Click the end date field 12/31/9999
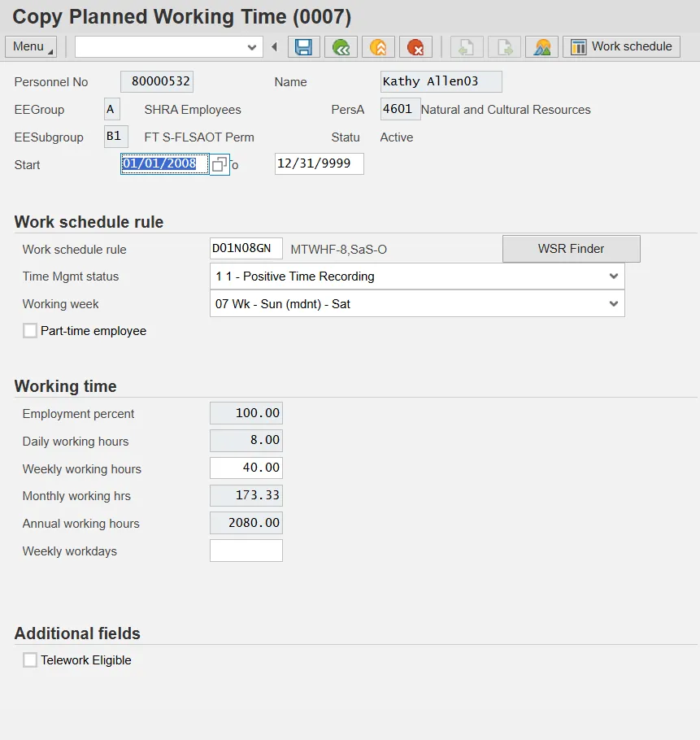The width and height of the screenshot is (700, 740). tap(320, 163)
